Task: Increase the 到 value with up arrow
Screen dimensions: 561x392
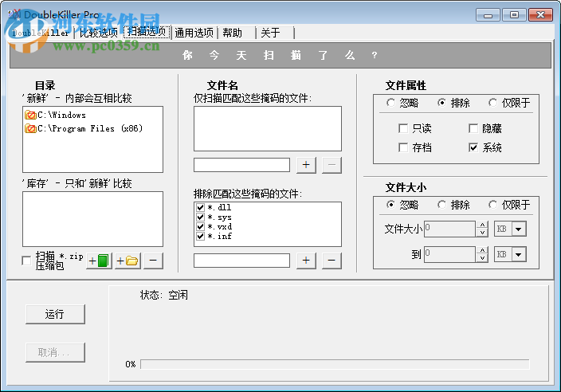Action: (x=482, y=250)
